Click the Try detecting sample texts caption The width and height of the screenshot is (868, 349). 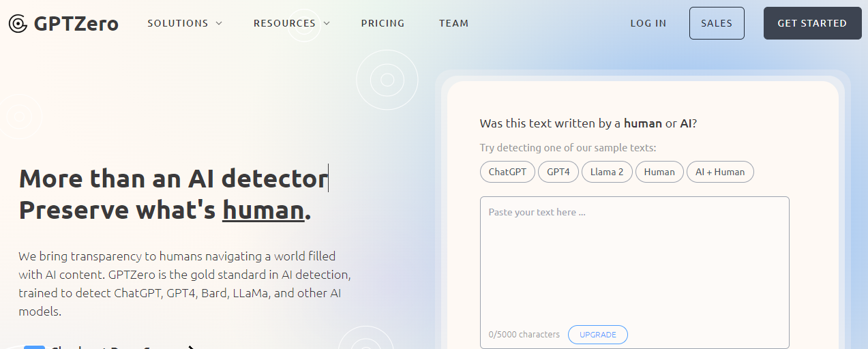tap(568, 148)
